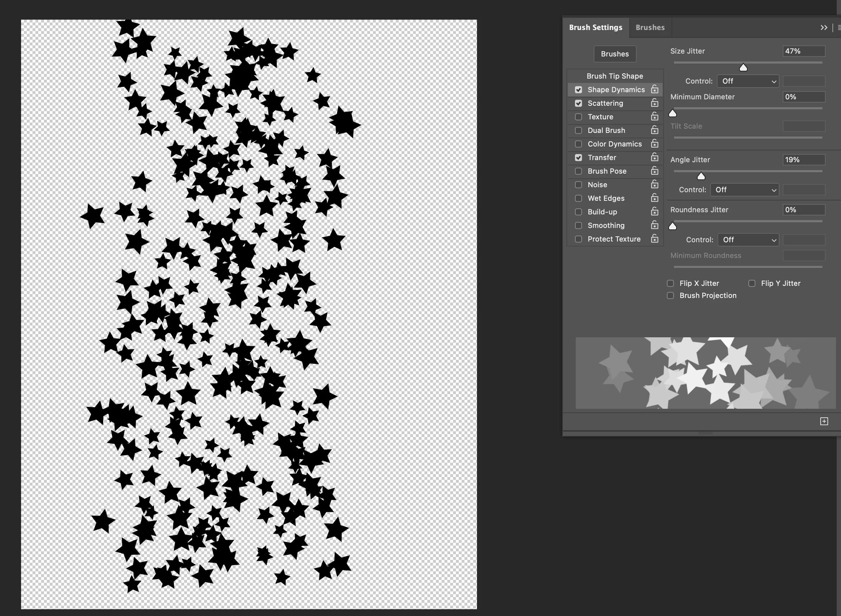Viewport: 841px width, 616px height.
Task: Toggle the Texture lock icon
Action: (x=654, y=117)
